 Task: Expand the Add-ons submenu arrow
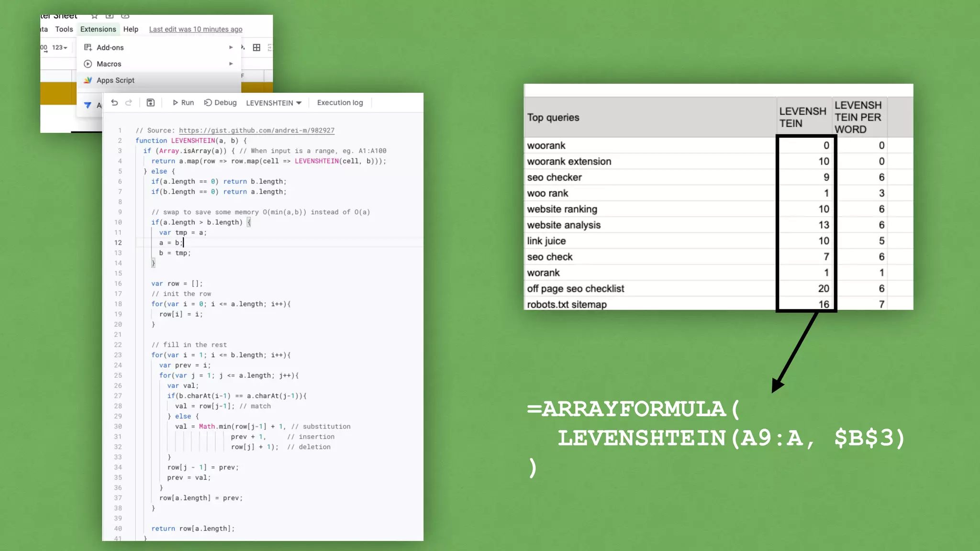pos(231,47)
